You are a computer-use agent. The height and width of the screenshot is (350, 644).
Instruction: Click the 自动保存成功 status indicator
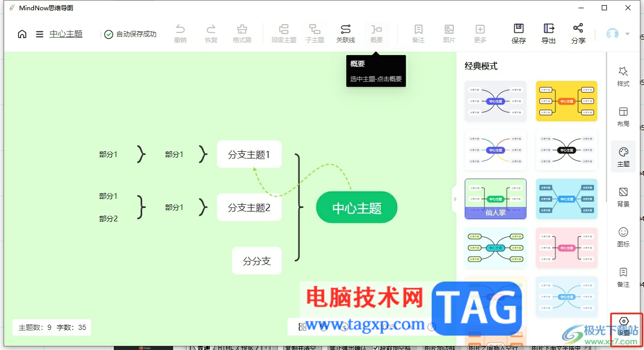[130, 34]
